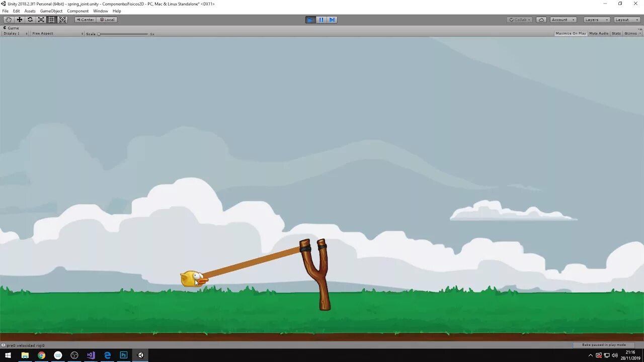
Task: Open Visual Studio from taskbar
Action: 91,355
